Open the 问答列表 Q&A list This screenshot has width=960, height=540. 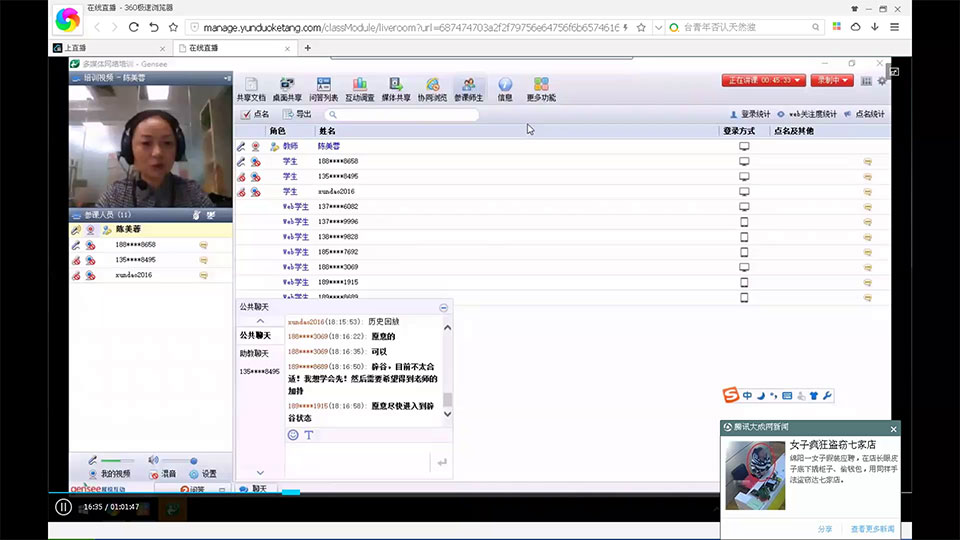(323, 89)
